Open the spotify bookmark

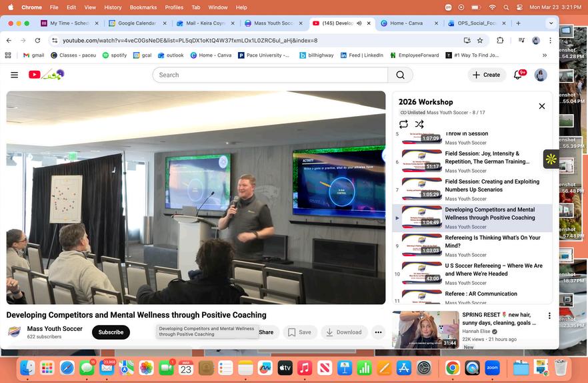click(x=115, y=55)
